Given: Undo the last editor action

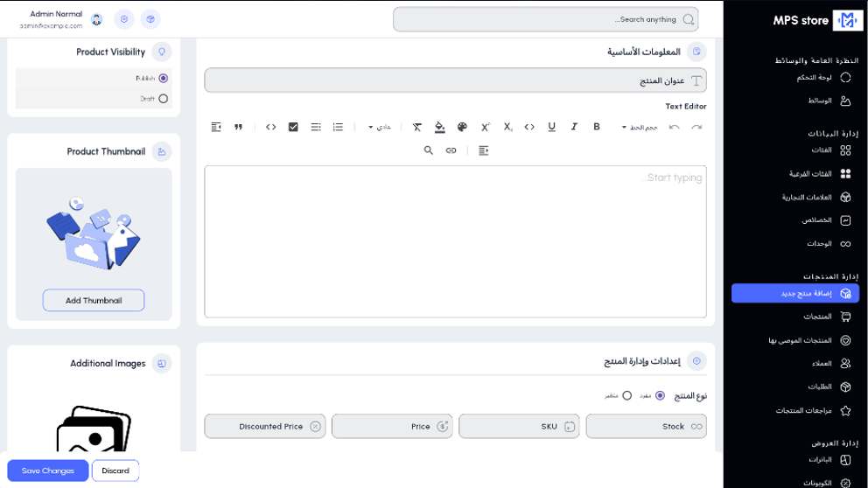Looking at the screenshot, I should tap(674, 128).
